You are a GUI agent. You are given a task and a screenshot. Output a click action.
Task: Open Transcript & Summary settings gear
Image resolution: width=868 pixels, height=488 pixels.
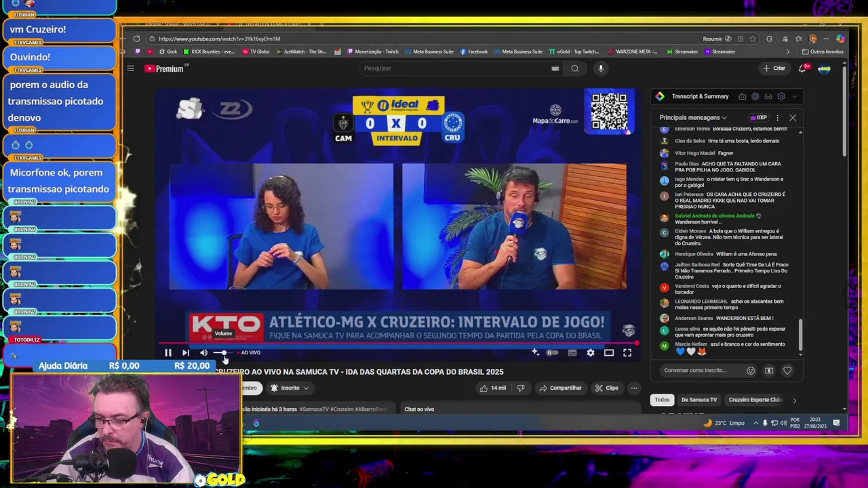coord(781,96)
